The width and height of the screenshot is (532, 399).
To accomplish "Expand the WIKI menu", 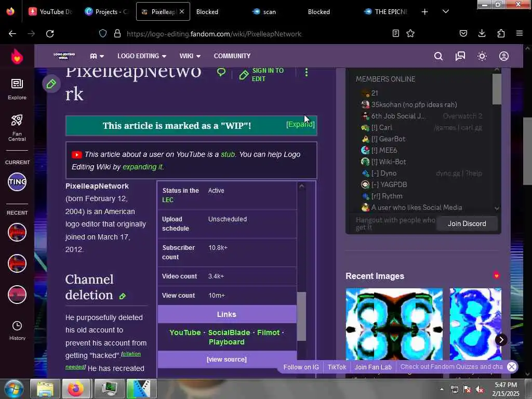I will 190,56.
